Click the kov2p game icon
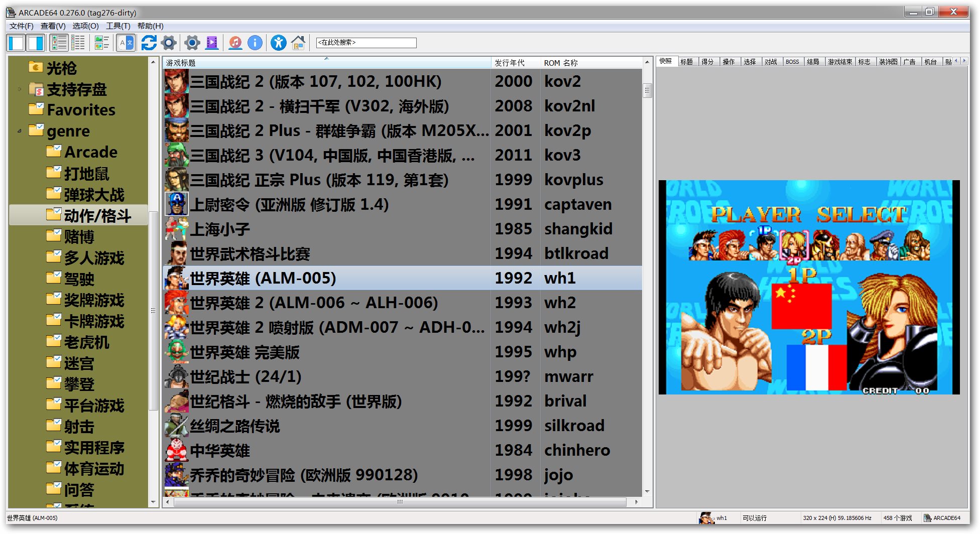The width and height of the screenshot is (980, 534). point(177,130)
